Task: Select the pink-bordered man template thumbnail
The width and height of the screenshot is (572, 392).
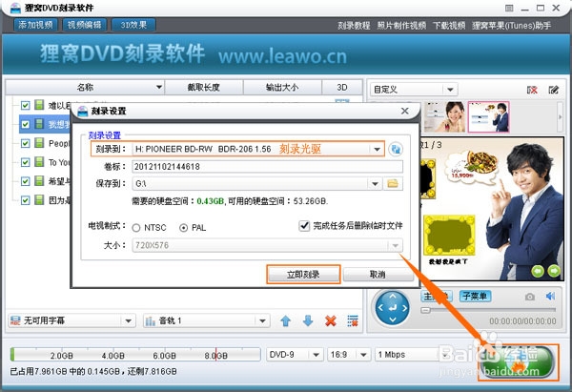Action: 488,116
